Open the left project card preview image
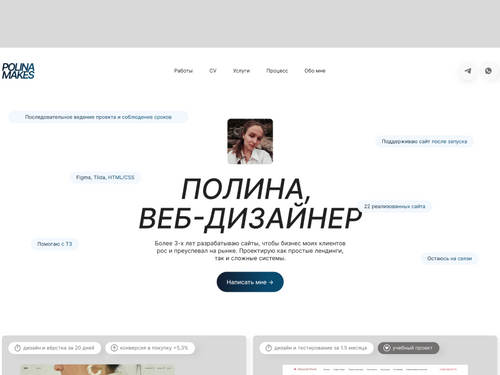 [97, 369]
